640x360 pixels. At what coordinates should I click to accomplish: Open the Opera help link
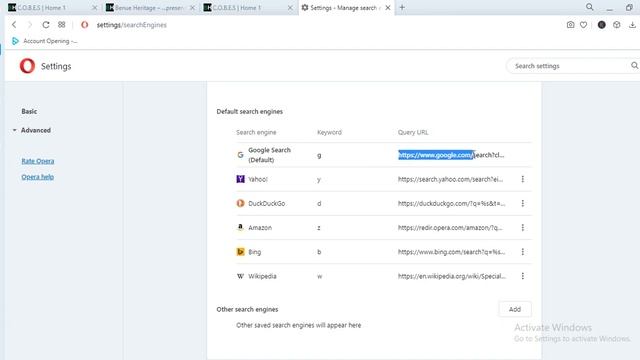38,177
